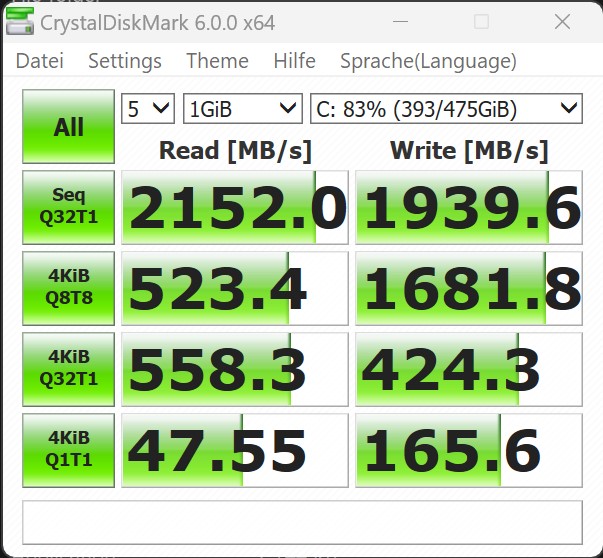603x558 pixels.
Task: Expand the test size dropdown showing 1GiB
Action: click(x=243, y=109)
